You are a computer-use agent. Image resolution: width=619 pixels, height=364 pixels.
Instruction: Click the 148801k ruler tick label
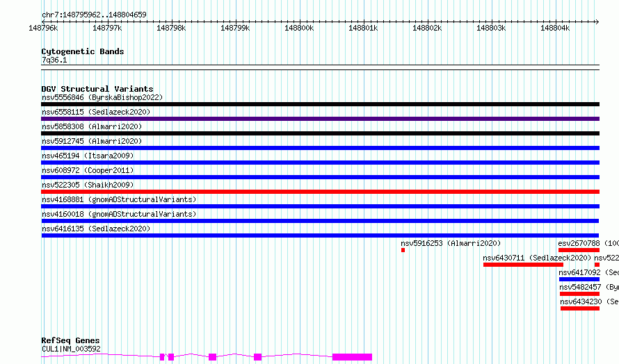pos(363,28)
